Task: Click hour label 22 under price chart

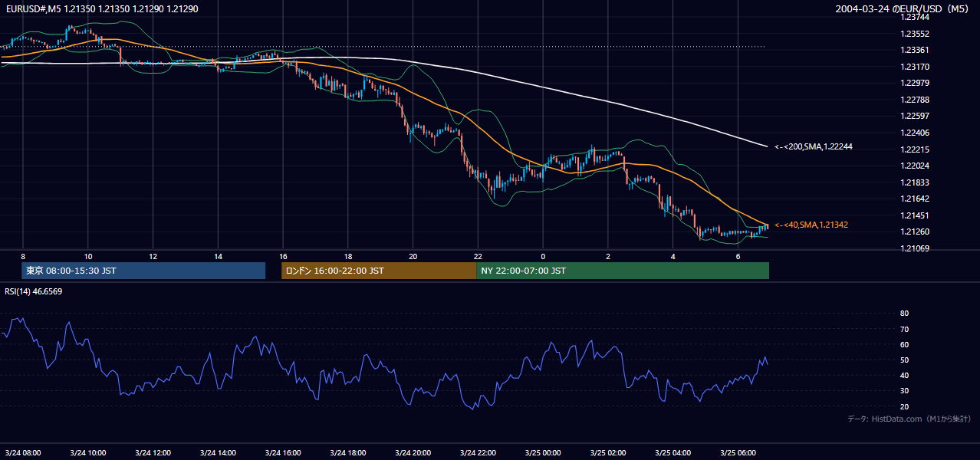Action: [x=478, y=256]
